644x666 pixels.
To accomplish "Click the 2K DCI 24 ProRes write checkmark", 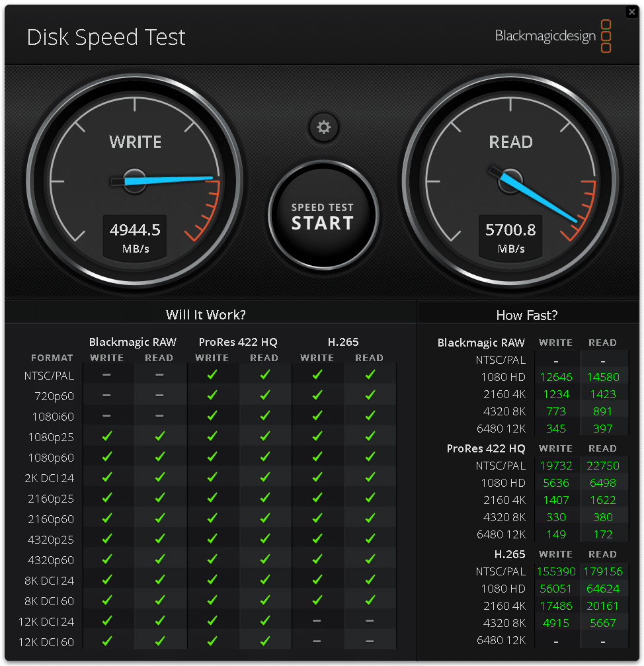I will 212,477.
